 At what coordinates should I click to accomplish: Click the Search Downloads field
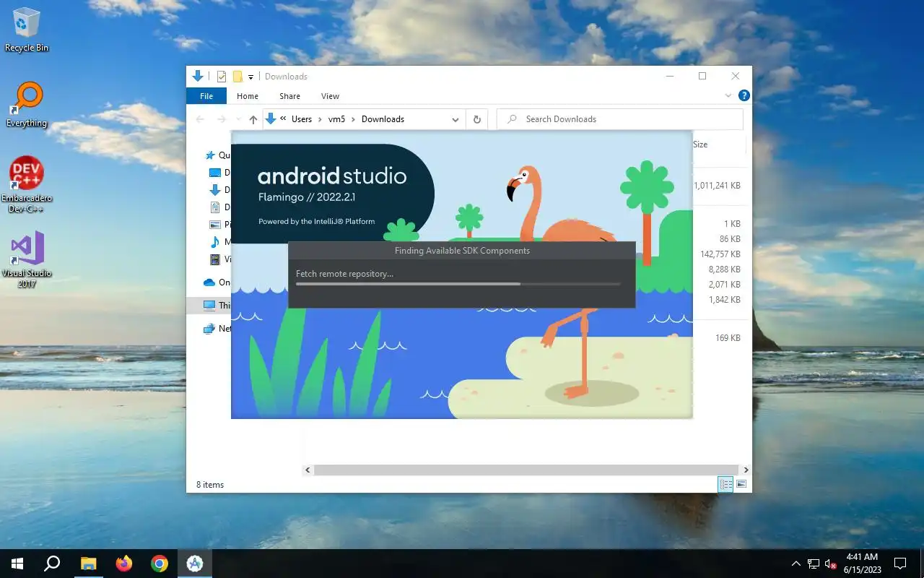[x=620, y=119]
